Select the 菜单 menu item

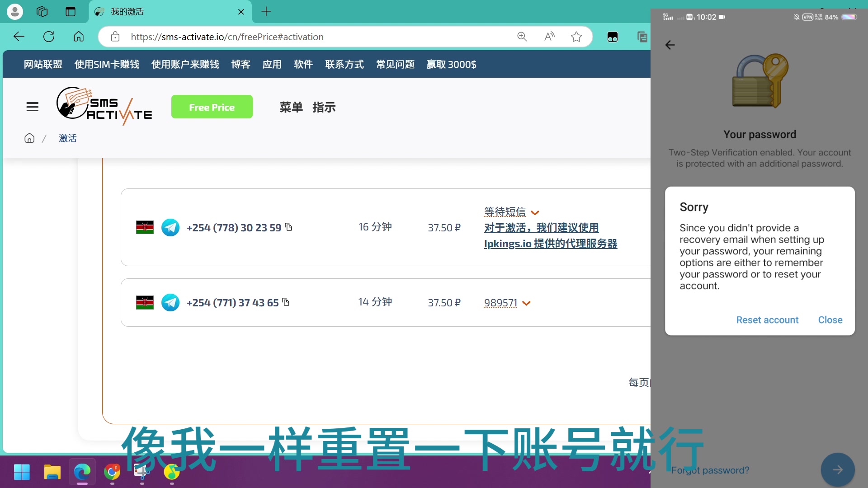pos(291,107)
